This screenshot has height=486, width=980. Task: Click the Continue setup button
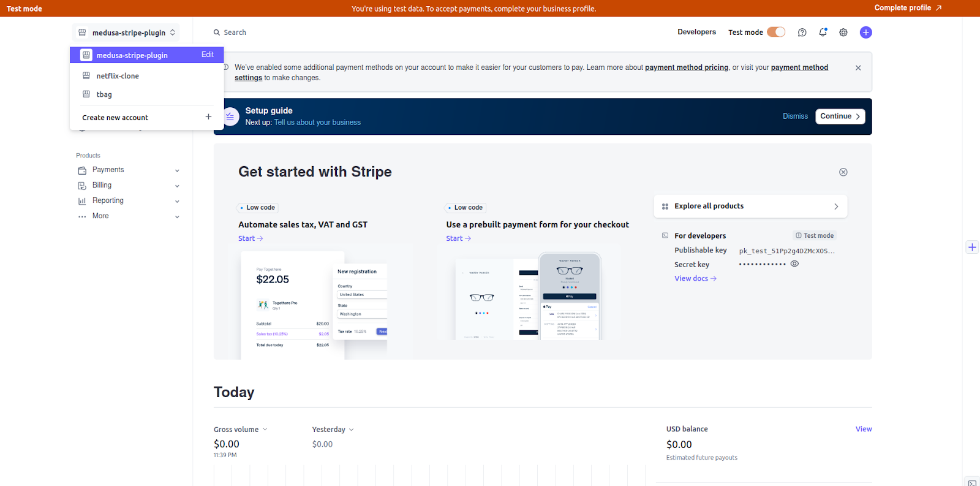(840, 116)
